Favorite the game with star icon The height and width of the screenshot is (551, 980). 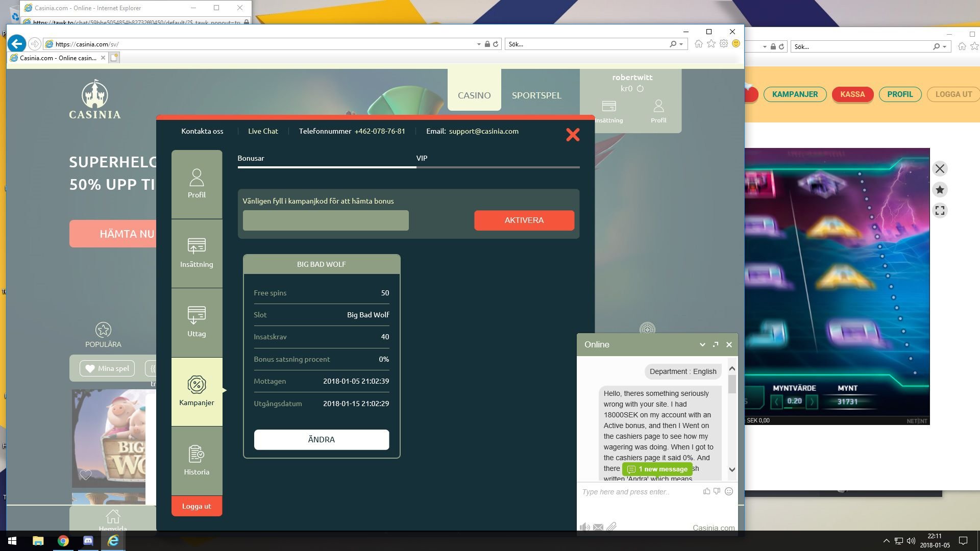click(940, 190)
